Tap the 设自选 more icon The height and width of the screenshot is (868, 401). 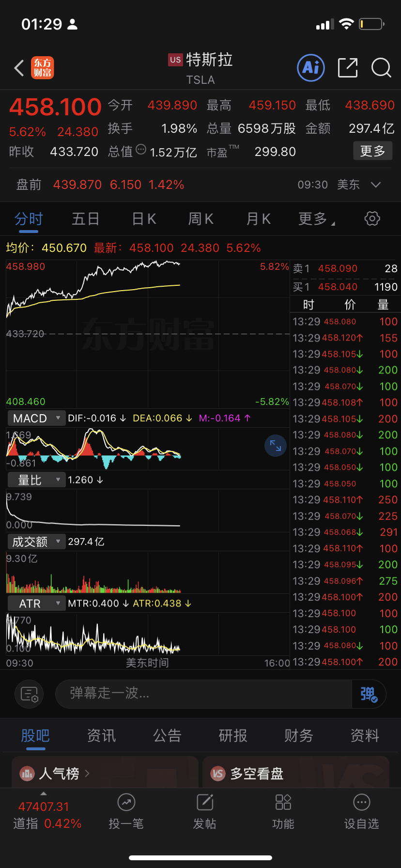click(362, 803)
